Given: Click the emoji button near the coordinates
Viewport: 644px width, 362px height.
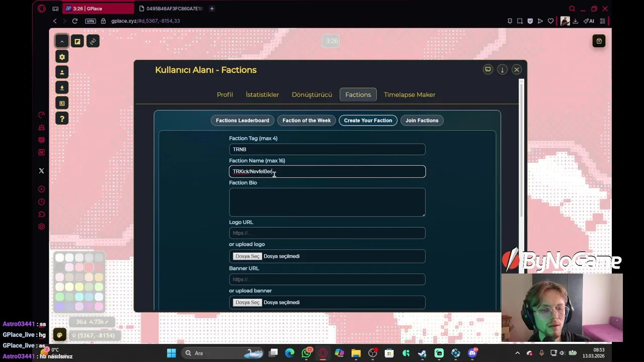Looking at the screenshot, I should tap(59, 335).
